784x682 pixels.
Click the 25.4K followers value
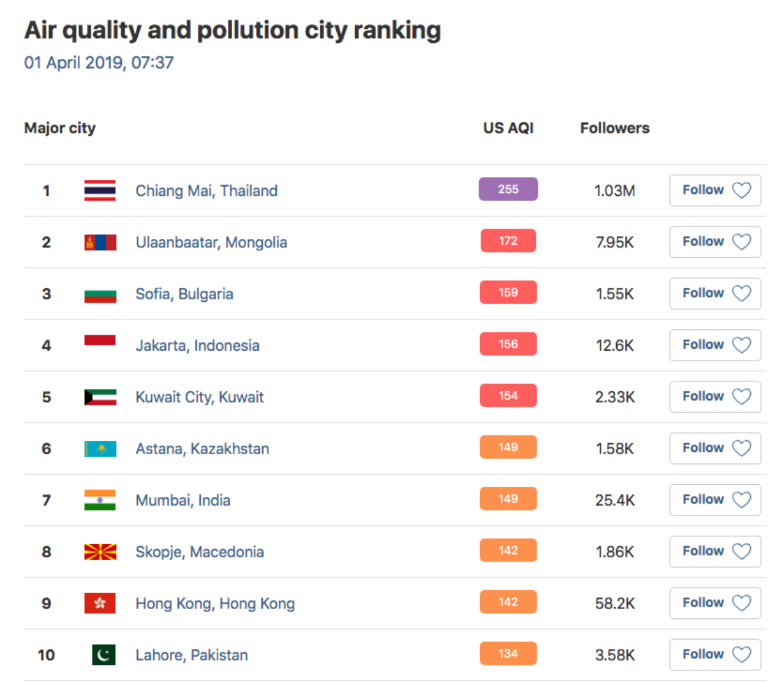point(615,500)
